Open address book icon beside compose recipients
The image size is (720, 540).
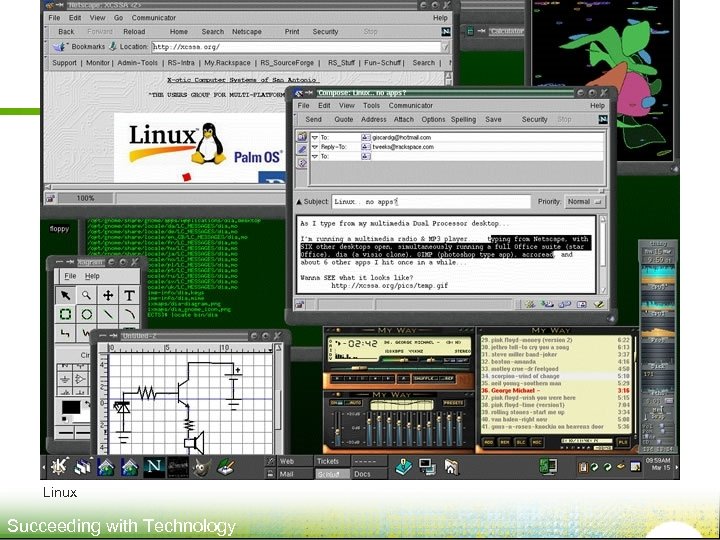[x=302, y=136]
